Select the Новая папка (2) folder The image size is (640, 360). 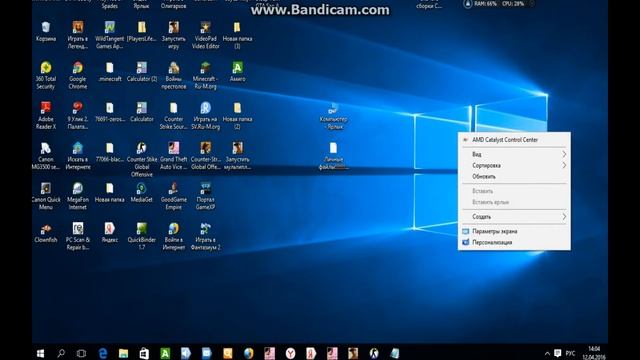pos(237,116)
